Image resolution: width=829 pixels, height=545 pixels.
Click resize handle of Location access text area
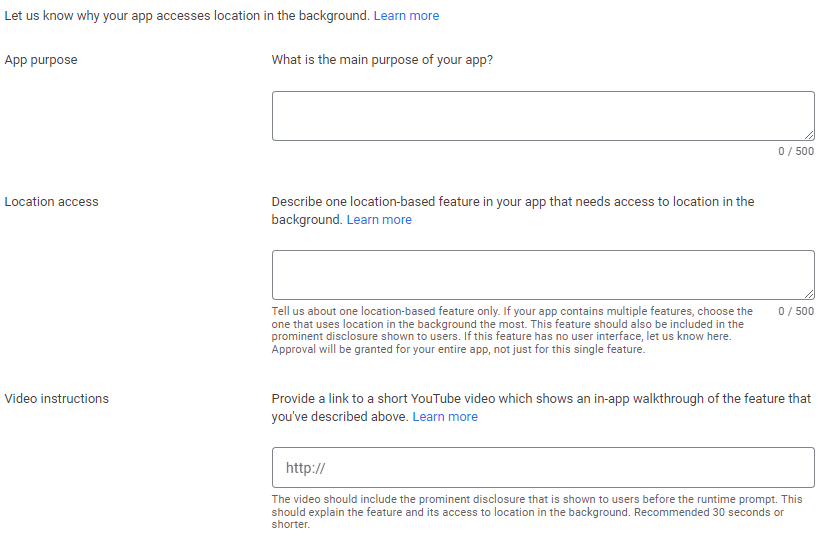(x=809, y=294)
